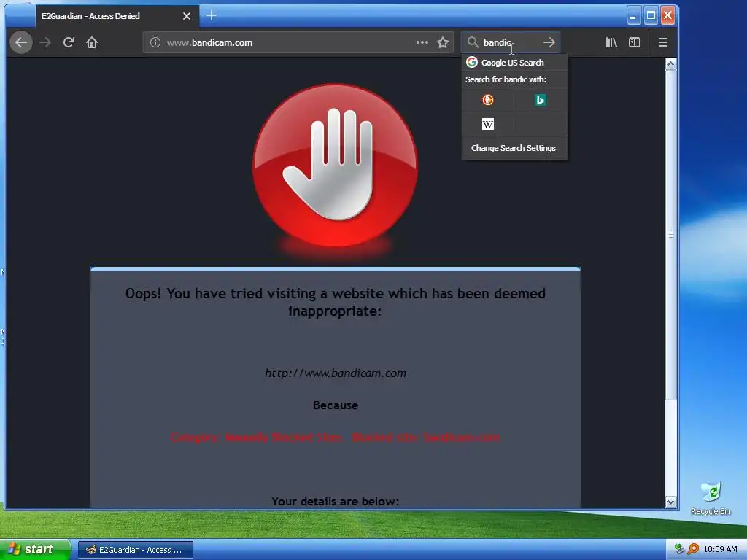747x560 pixels.
Task: Click the page scrollbar down arrow
Action: point(671,502)
